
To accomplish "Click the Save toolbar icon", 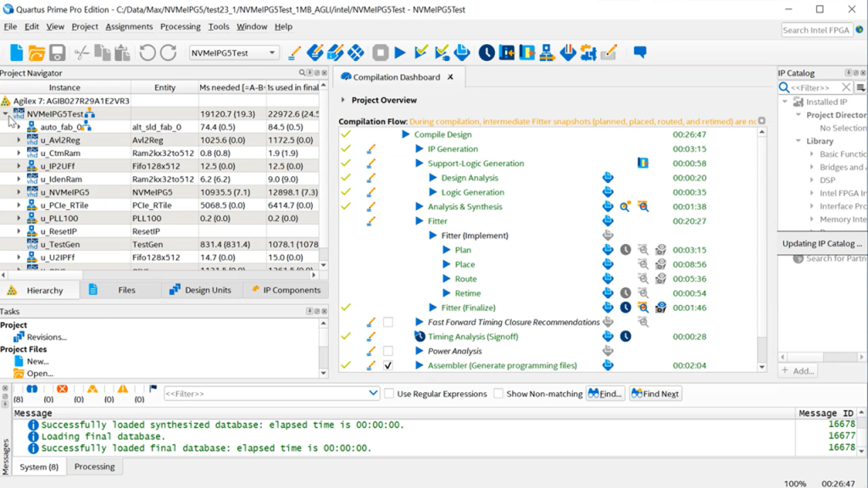I will coord(58,53).
